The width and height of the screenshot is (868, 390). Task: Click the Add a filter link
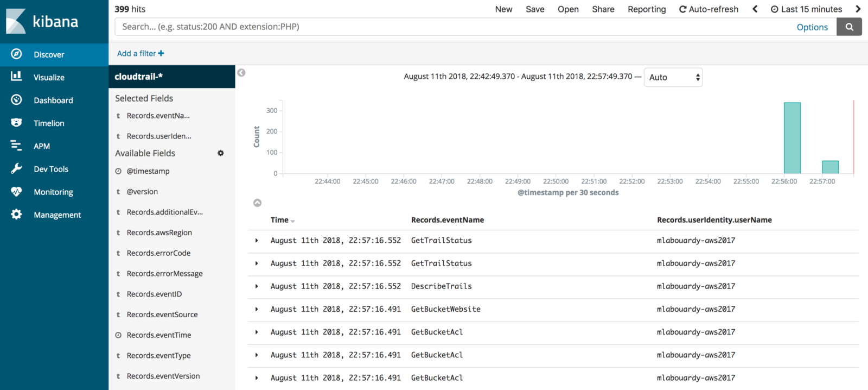141,53
